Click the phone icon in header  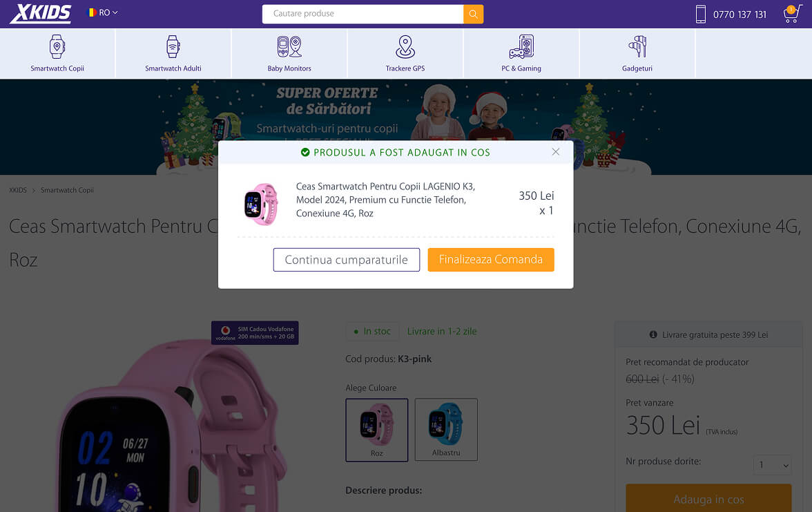click(701, 15)
